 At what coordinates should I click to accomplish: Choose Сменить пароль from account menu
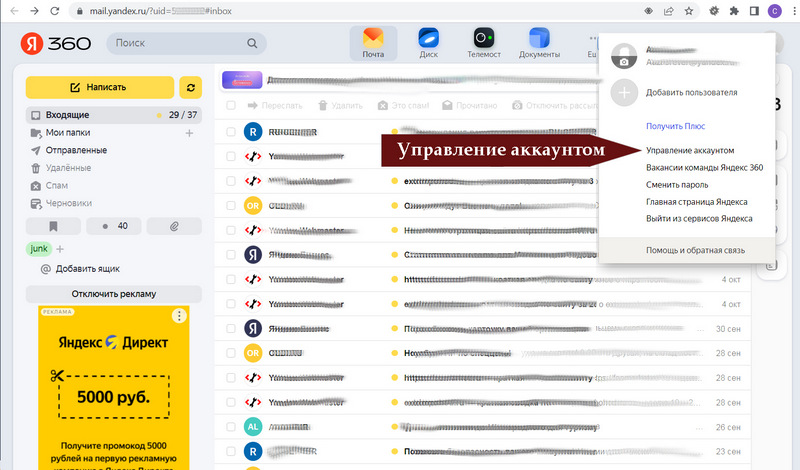[x=683, y=184]
